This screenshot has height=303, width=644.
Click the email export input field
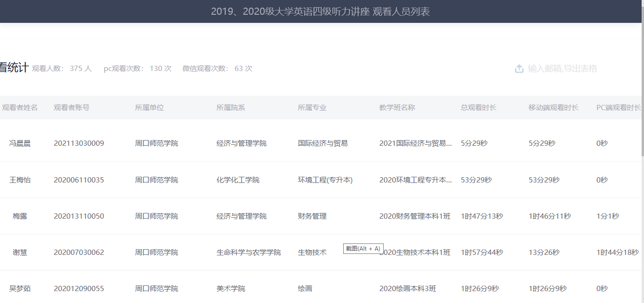point(563,69)
